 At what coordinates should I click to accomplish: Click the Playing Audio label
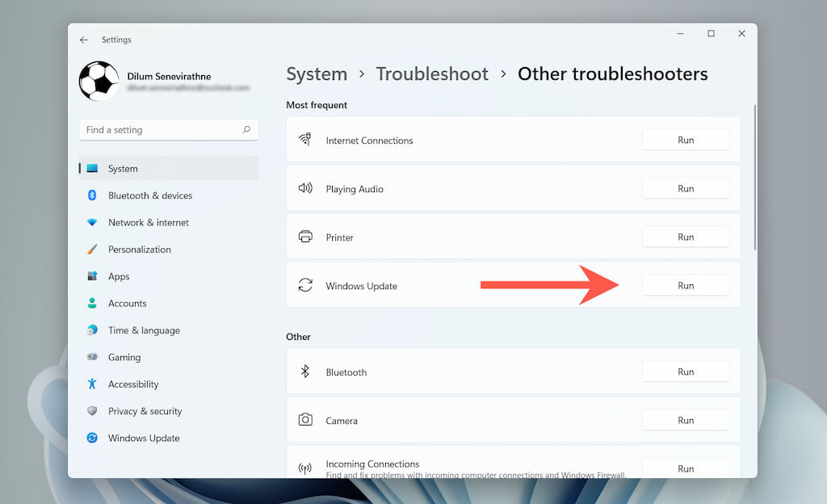[355, 189]
